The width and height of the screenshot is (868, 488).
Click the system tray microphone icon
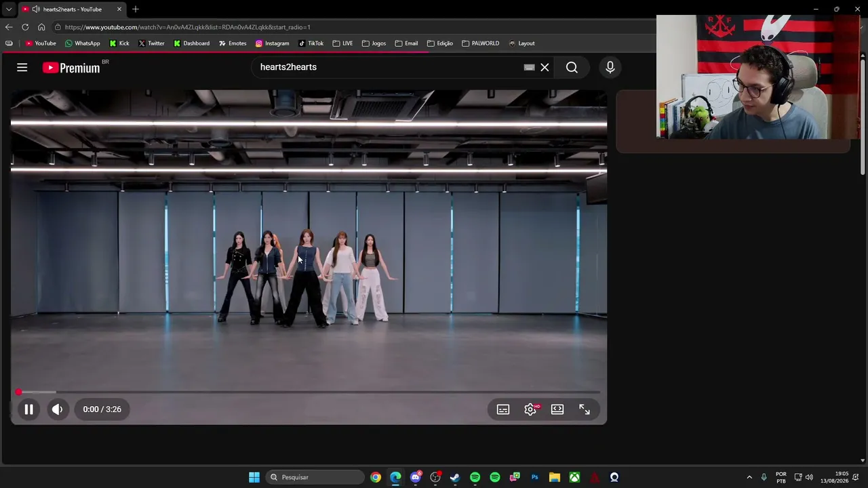click(764, 477)
